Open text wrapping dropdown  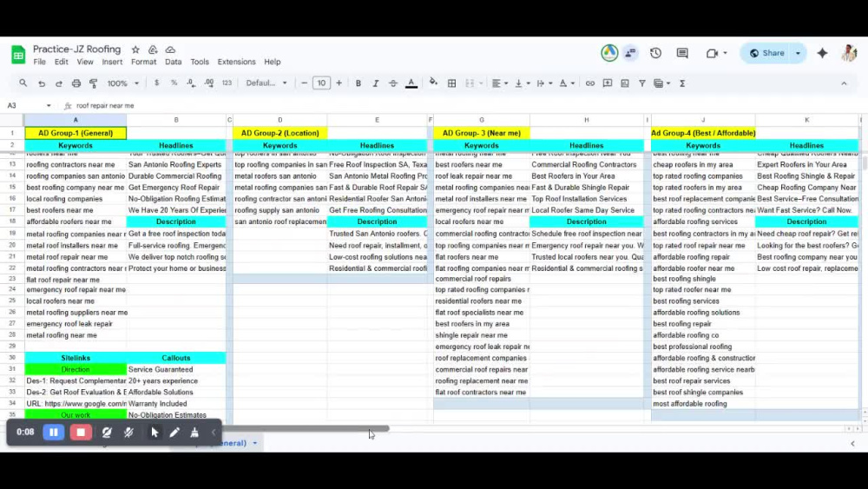point(544,83)
